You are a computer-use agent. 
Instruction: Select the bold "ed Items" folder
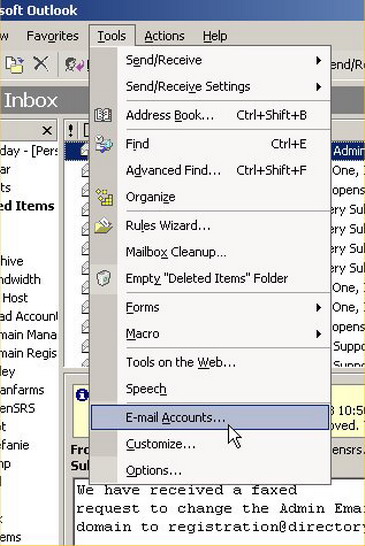point(27,206)
